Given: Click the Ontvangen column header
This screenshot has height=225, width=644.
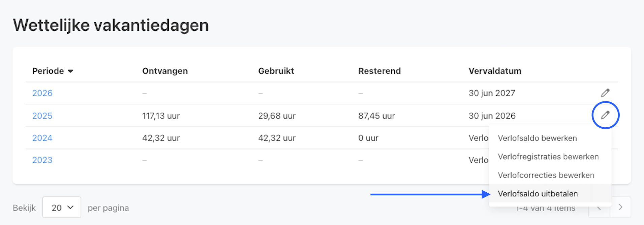Looking at the screenshot, I should coord(165,71).
